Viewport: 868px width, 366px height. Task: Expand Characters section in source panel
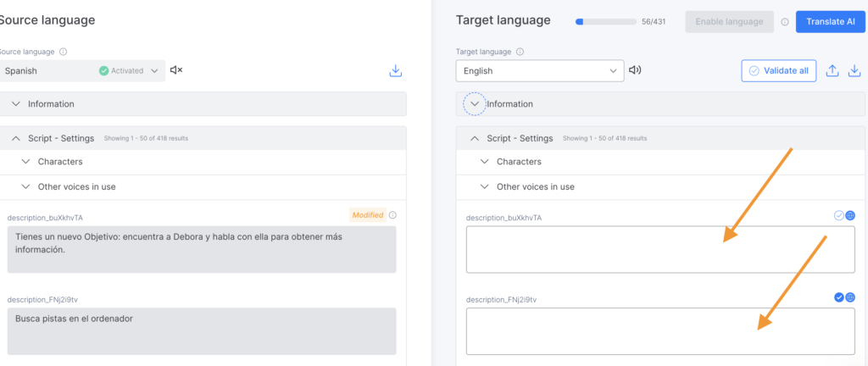click(25, 162)
